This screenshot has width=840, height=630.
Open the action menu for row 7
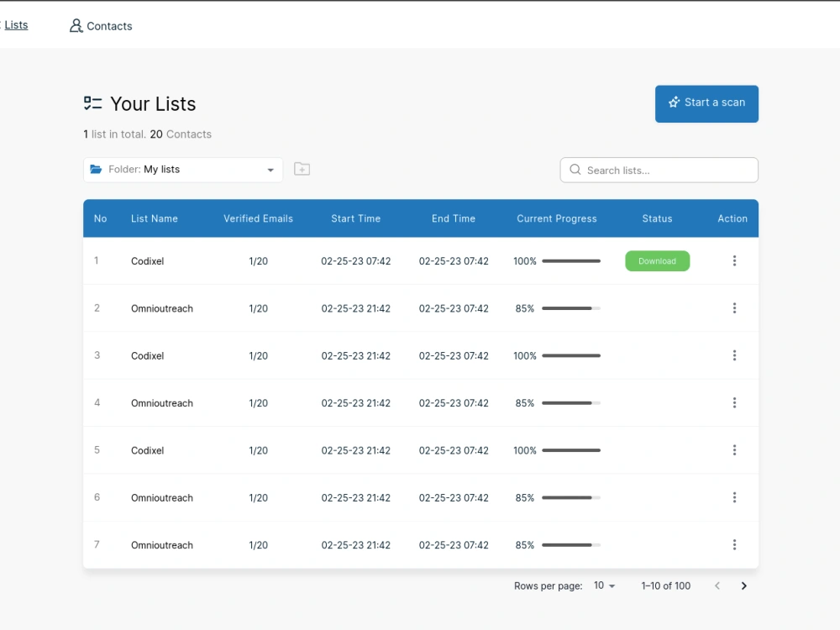734,545
